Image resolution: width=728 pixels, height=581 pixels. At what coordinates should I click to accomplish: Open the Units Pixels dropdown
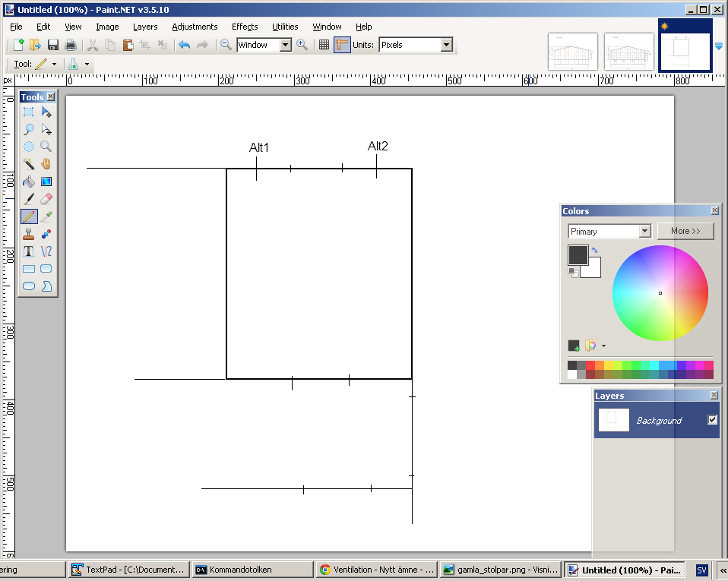pyautogui.click(x=447, y=45)
